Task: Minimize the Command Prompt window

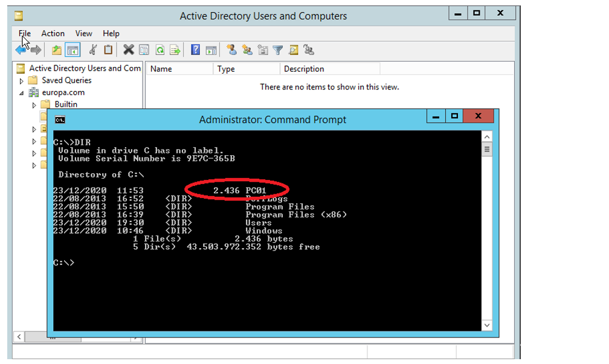Action: (436, 116)
